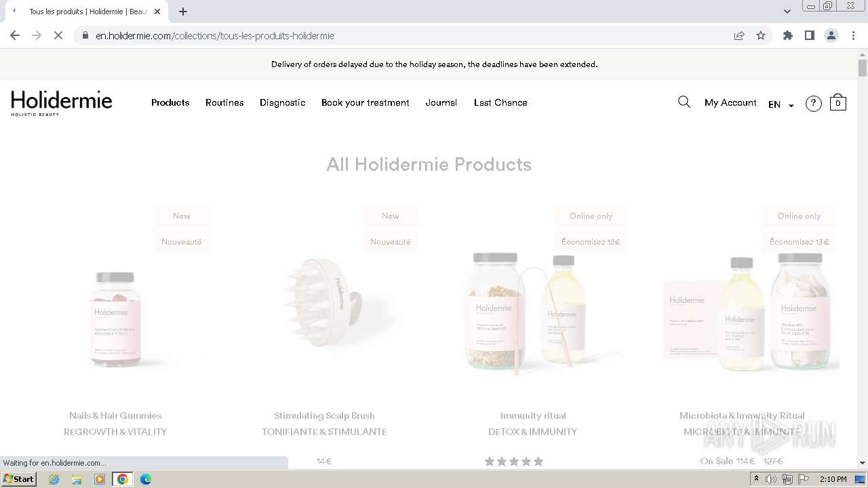Click the 14€ scalp brush price
This screenshot has width=868, height=488.
point(324,462)
